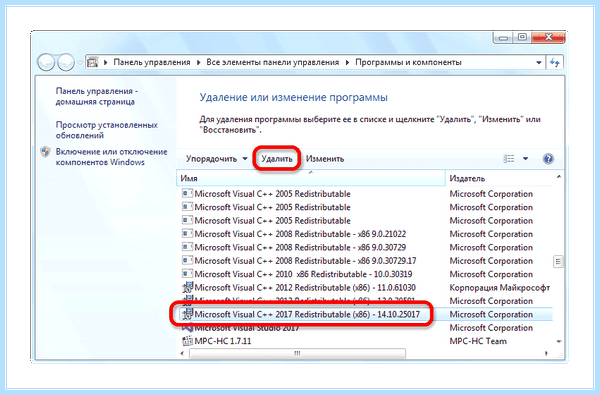Image resolution: width=600 pixels, height=395 pixels.
Task: Click the change view icon
Action: point(509,158)
